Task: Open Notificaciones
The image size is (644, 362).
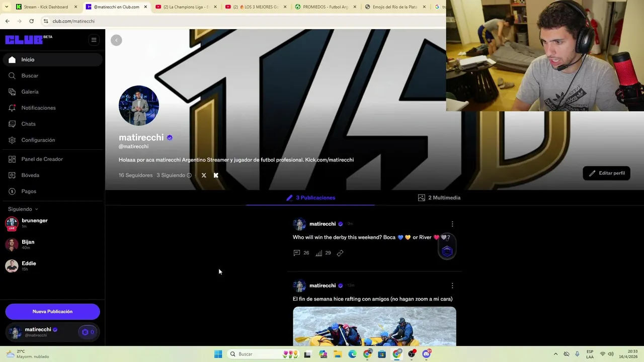Action: (53, 108)
